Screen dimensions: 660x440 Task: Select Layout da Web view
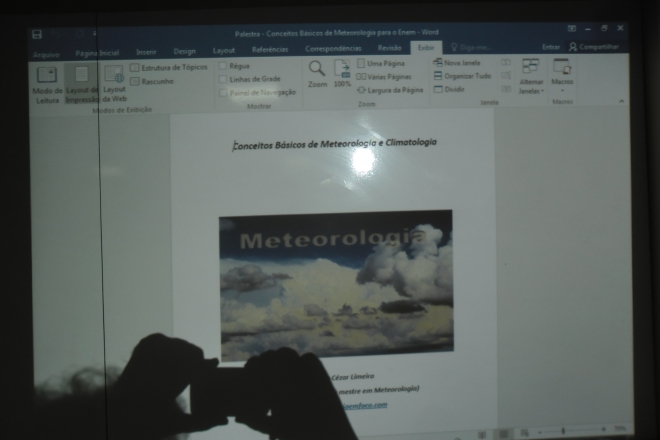[x=114, y=81]
